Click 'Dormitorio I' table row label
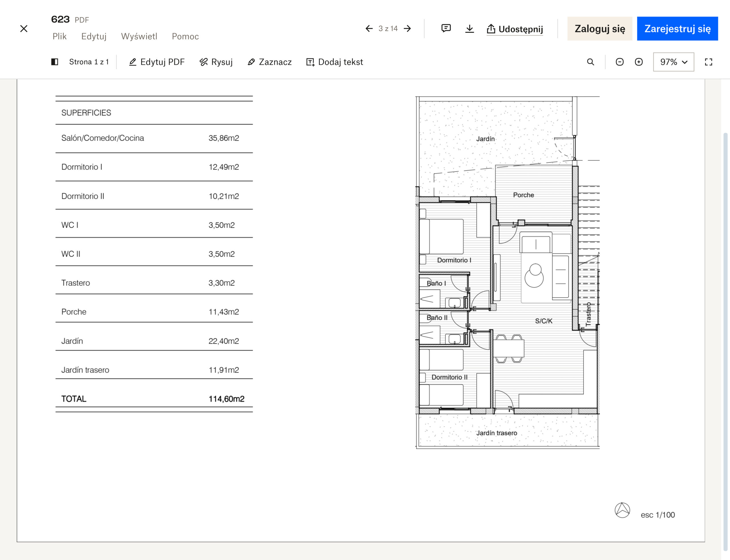 point(82,167)
